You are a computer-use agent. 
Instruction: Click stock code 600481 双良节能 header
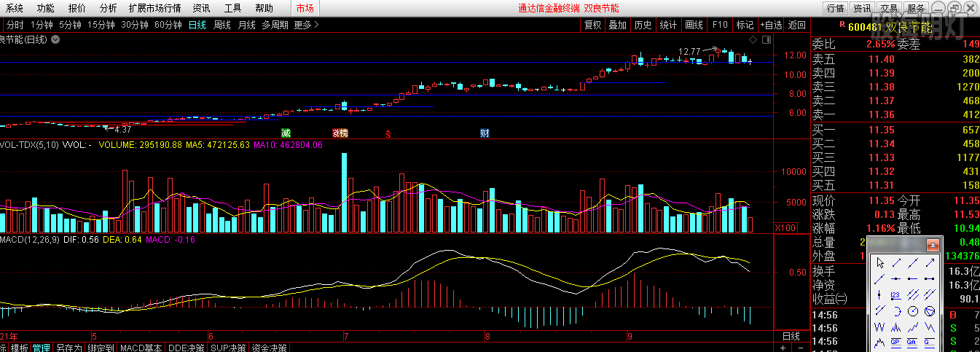coord(890,28)
